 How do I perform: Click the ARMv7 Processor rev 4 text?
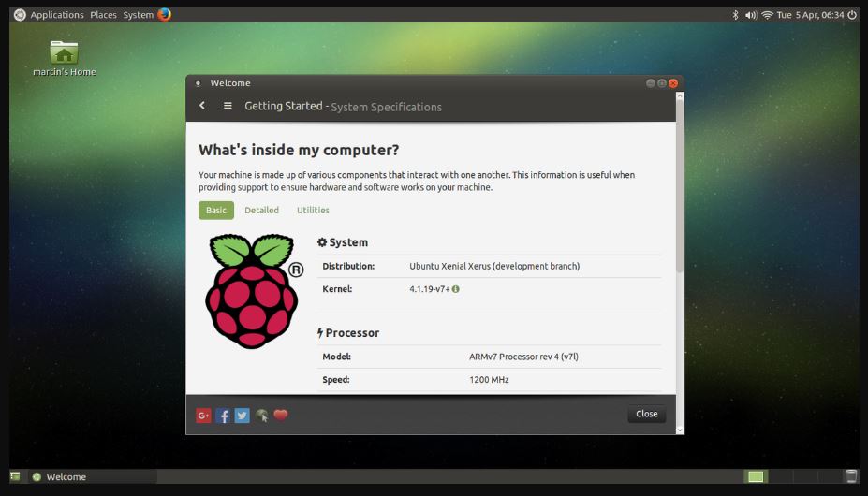[523, 357]
